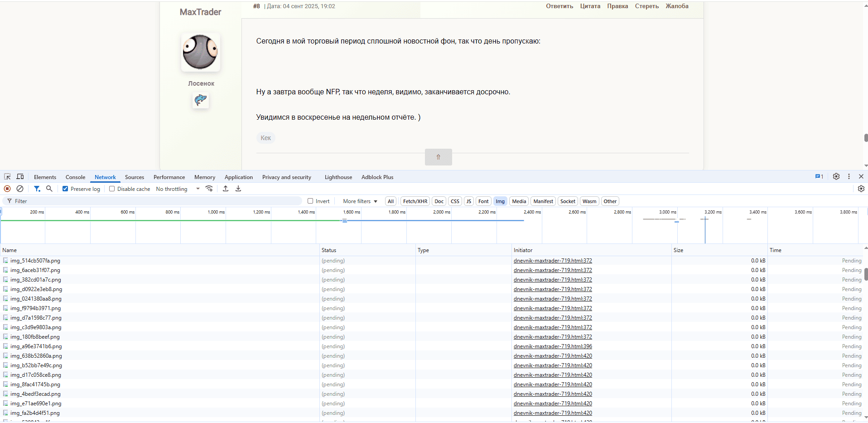The image size is (868, 423).
Task: Export HAR with download icon
Action: coord(238,189)
